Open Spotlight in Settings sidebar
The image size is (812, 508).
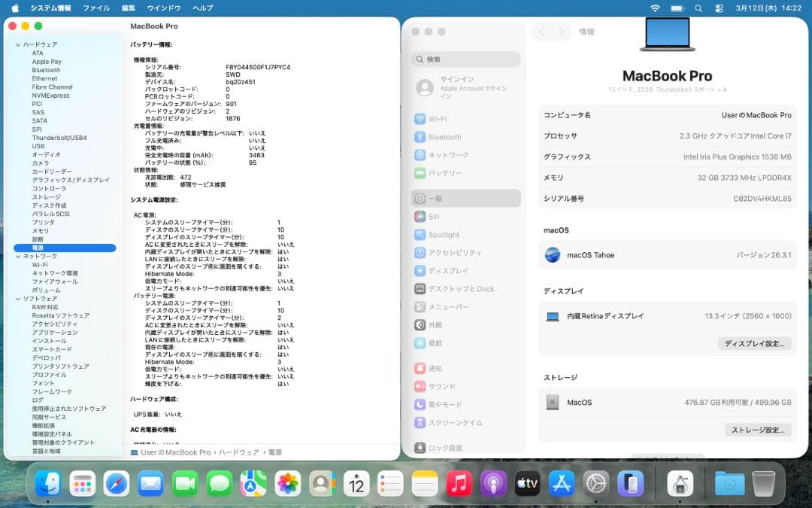[x=466, y=235]
